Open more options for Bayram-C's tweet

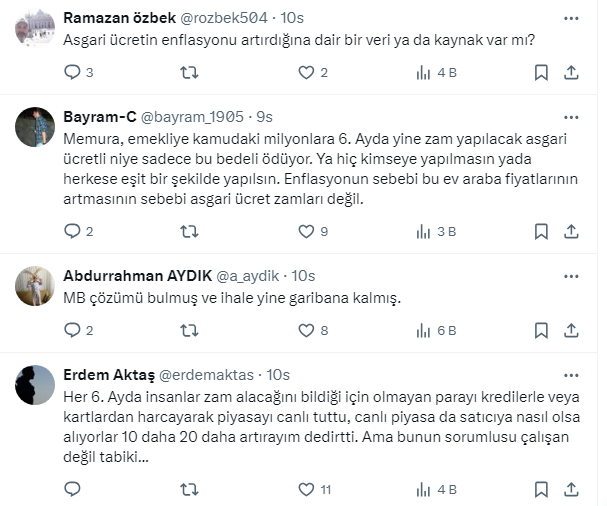571,117
